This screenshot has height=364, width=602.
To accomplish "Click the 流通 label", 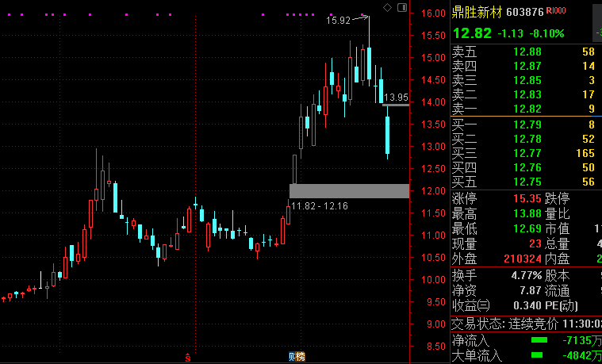I will click(557, 290).
